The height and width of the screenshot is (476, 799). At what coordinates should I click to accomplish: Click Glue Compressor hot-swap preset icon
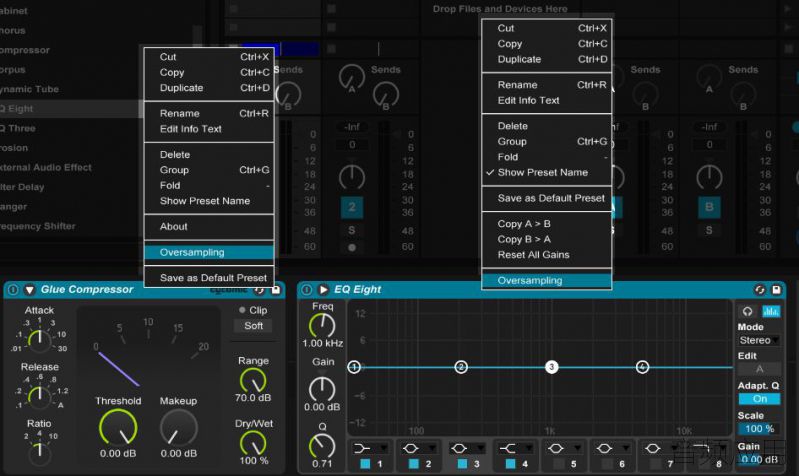coord(259,290)
